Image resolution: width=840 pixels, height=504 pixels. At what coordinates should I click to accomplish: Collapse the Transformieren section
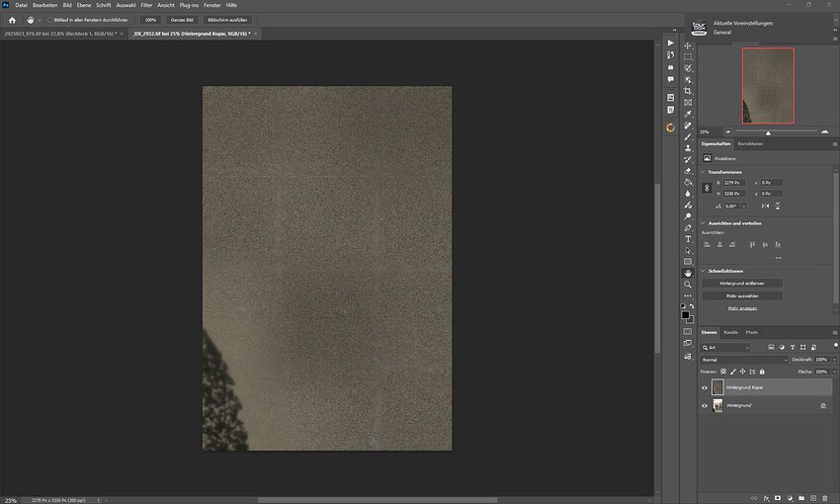pyautogui.click(x=703, y=172)
